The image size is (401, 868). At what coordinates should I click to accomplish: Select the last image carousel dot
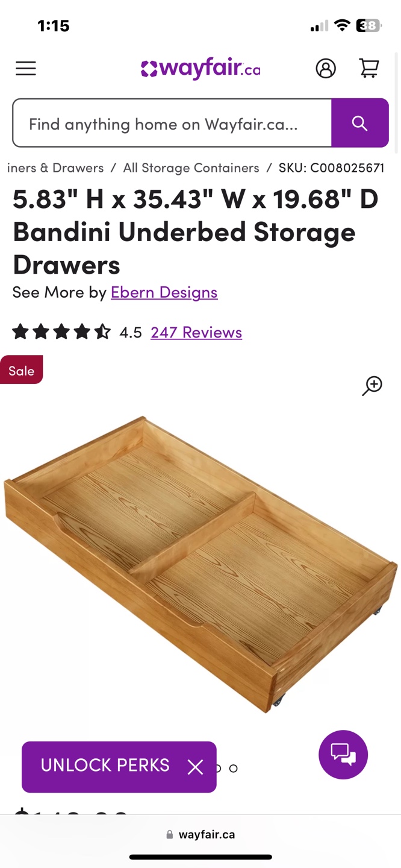pos(234,768)
